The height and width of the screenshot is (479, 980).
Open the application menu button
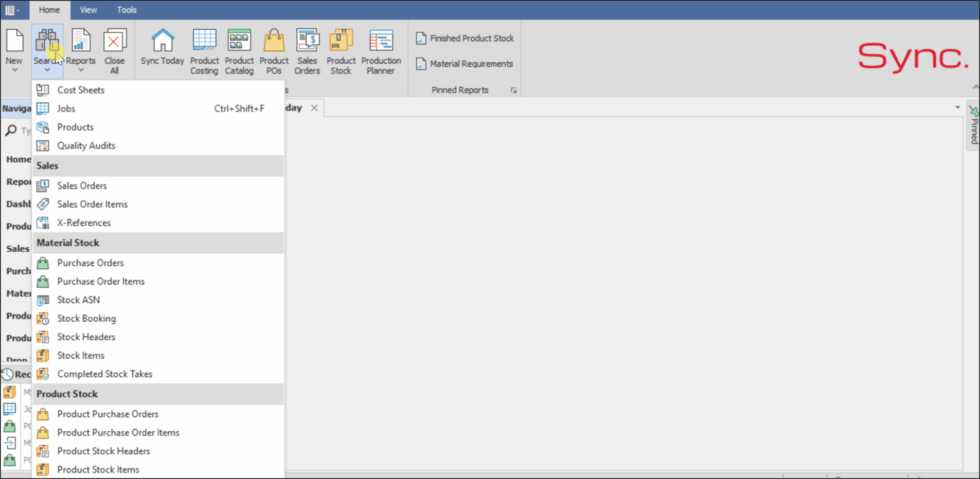(x=12, y=10)
